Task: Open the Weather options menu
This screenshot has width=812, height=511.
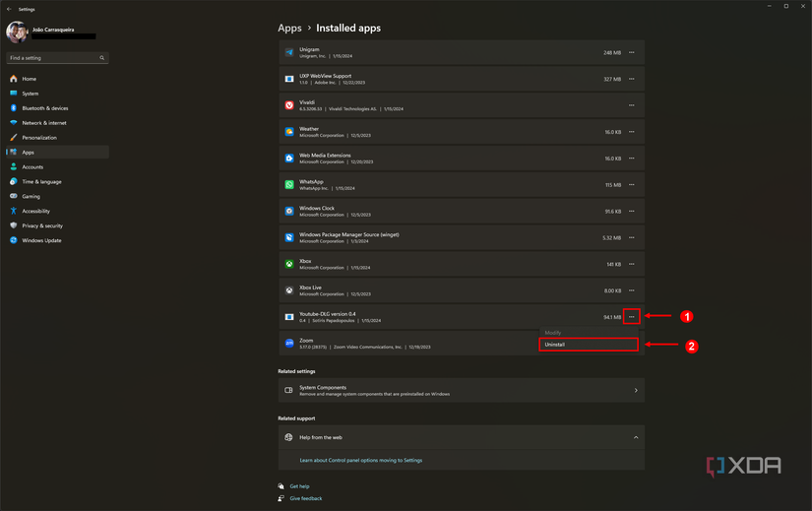Action: click(631, 132)
